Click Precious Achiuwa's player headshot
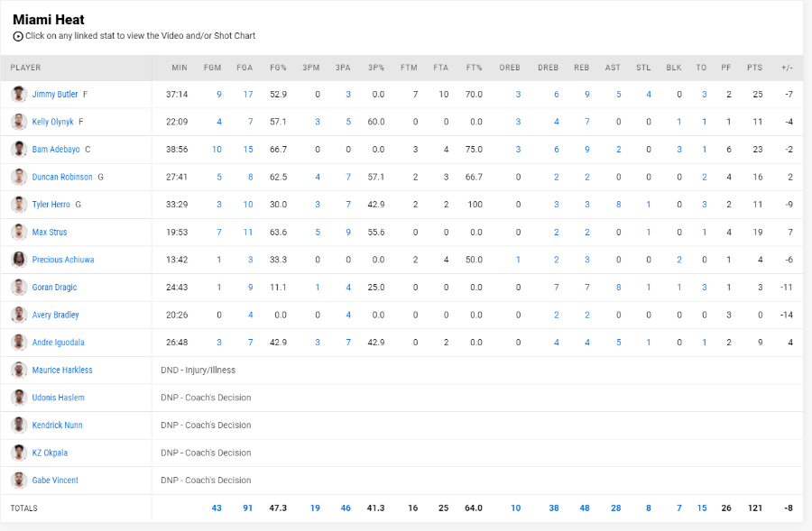 (19, 260)
